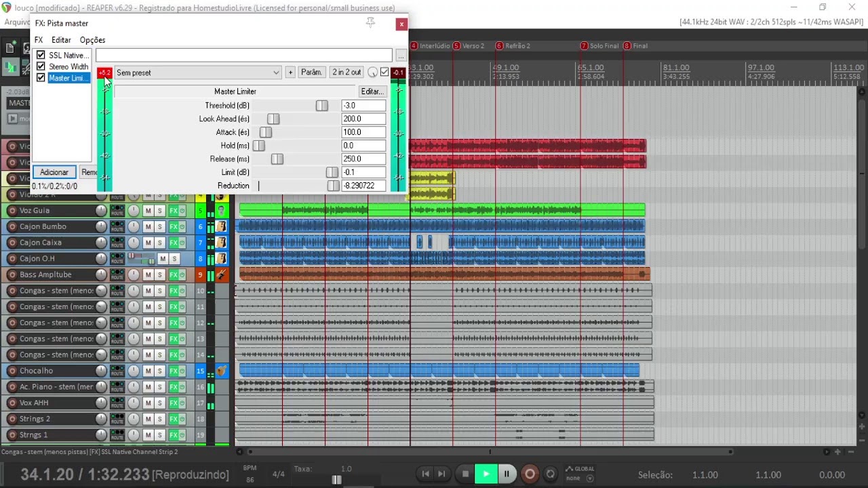Adjust Voz Guia track volume knob

click(x=101, y=211)
